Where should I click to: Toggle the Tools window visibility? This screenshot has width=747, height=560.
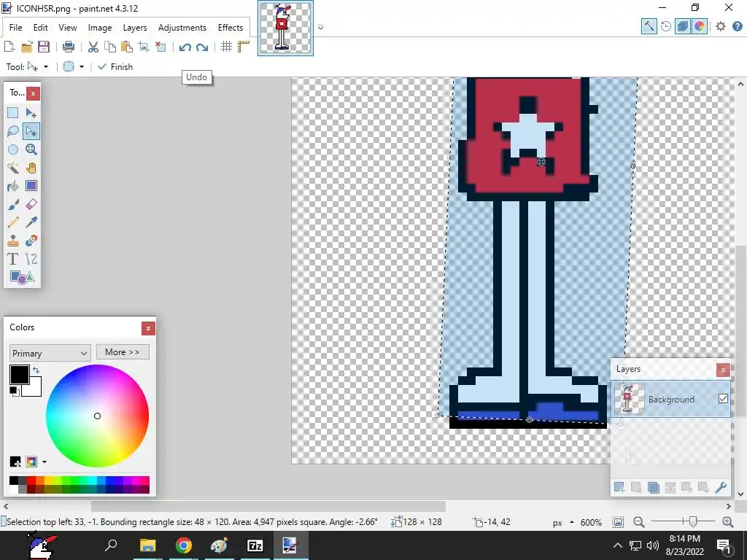649,26
